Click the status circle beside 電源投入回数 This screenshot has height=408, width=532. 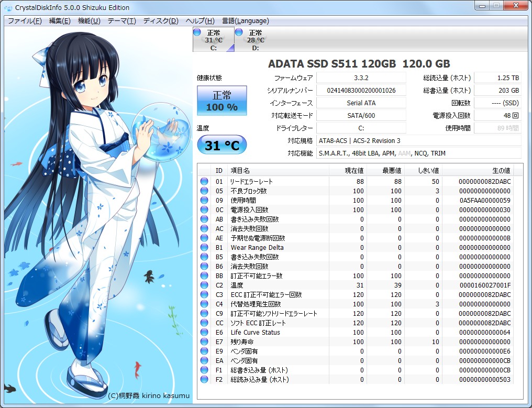(x=204, y=210)
